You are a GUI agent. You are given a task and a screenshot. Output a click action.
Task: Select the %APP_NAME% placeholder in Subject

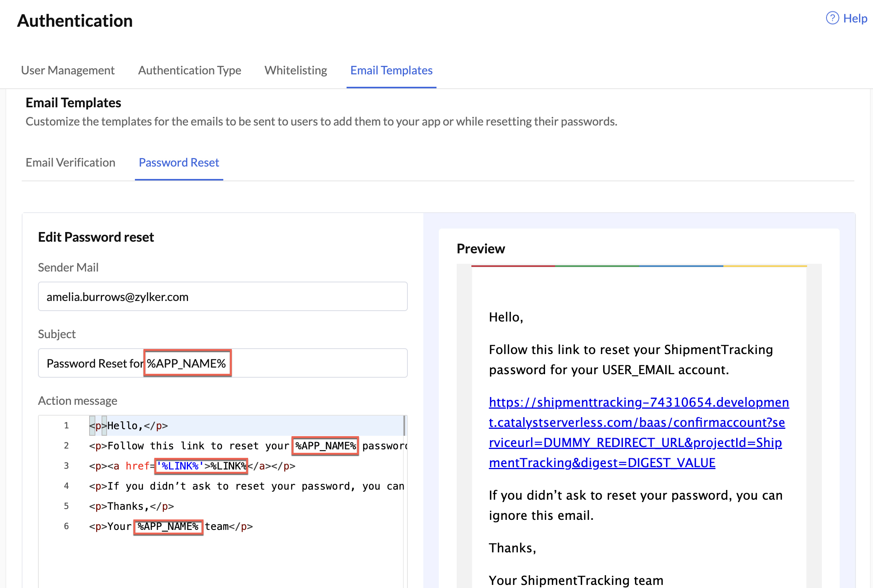click(187, 363)
